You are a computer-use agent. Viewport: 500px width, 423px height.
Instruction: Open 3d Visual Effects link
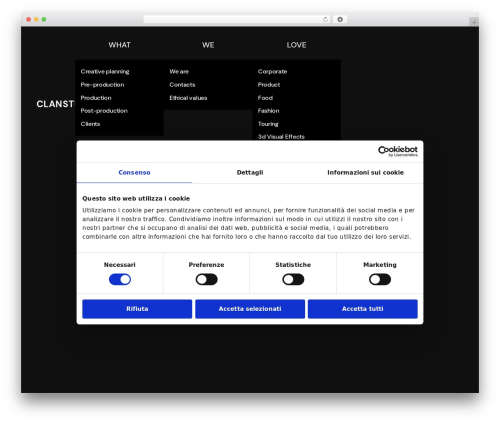[x=281, y=137]
